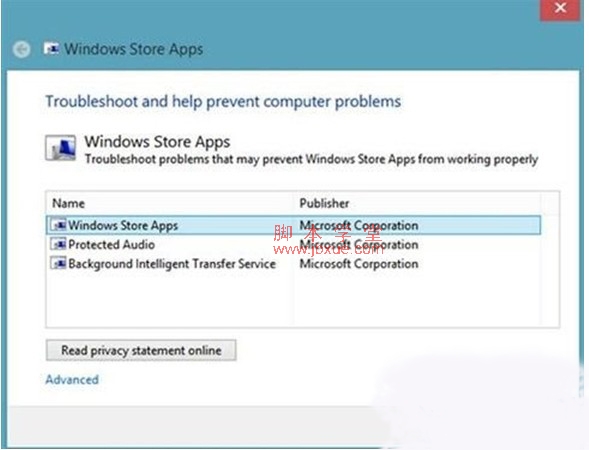Click the icon in Windows Store Apps row
Image resolution: width=589 pixels, height=450 pixels.
[58, 225]
